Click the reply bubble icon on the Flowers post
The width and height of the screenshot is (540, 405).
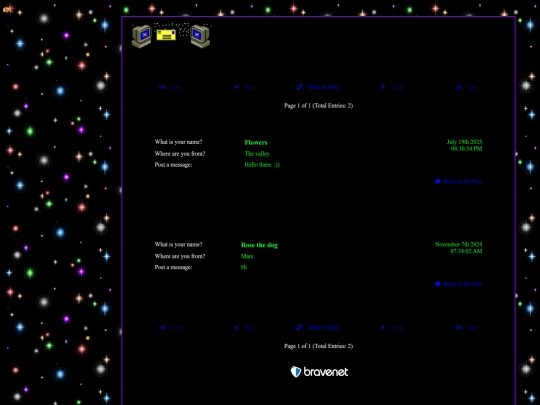[438, 181]
